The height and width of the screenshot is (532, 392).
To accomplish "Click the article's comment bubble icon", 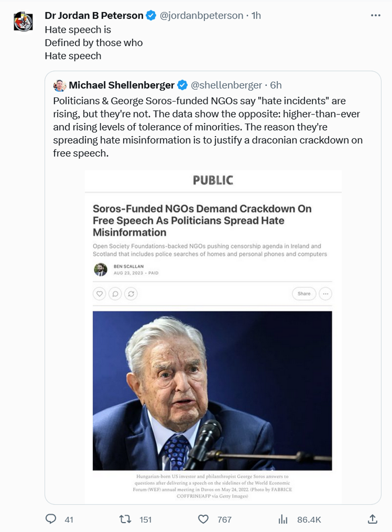I will (115, 294).
